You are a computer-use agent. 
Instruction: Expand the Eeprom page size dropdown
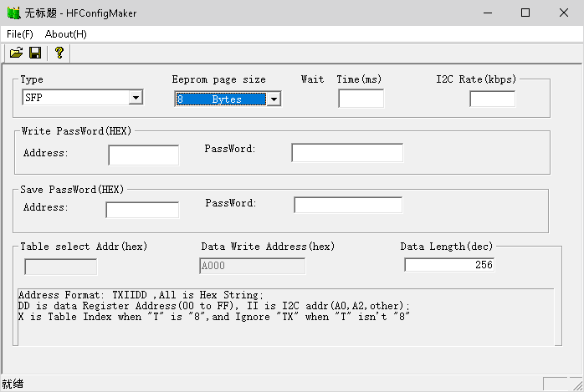click(273, 99)
